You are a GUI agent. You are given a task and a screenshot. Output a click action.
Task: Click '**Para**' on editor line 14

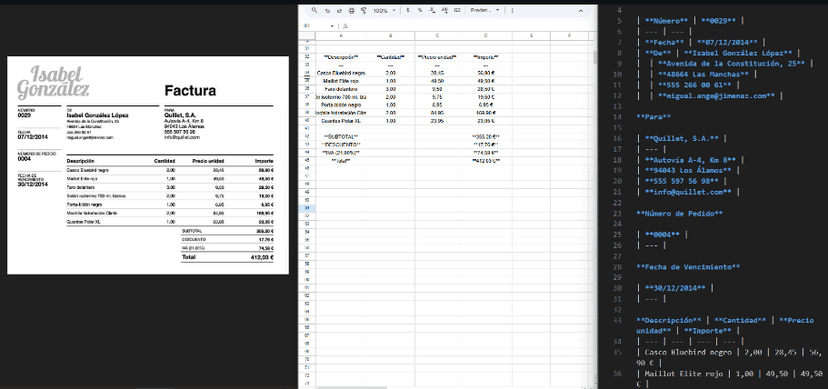653,117
